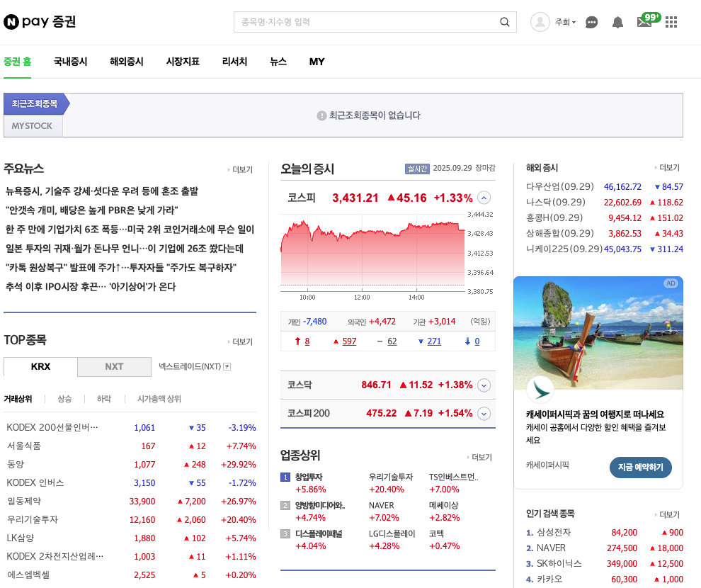Open the 뉴스 menu
The width and height of the screenshot is (701, 588).
point(278,62)
